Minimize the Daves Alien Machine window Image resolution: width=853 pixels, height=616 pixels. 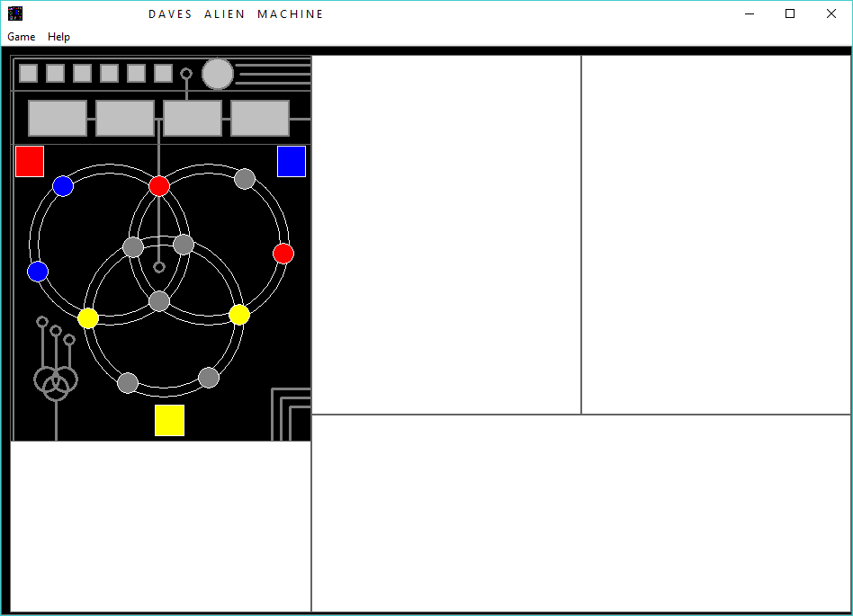point(750,13)
